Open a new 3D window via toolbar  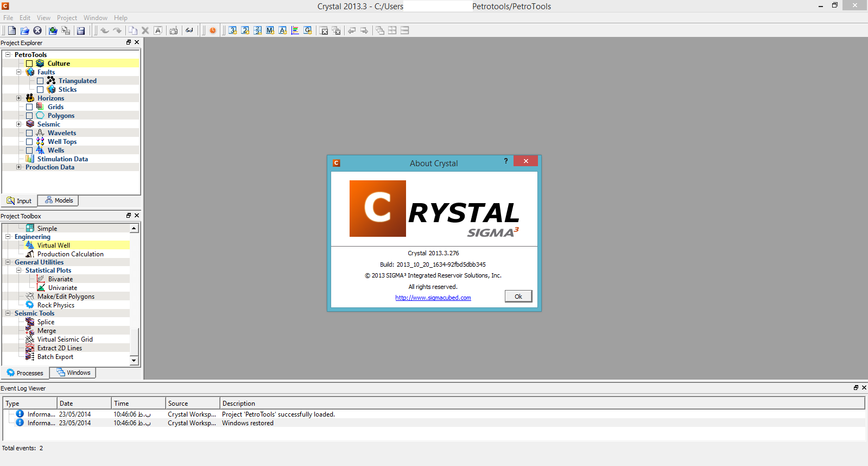232,30
